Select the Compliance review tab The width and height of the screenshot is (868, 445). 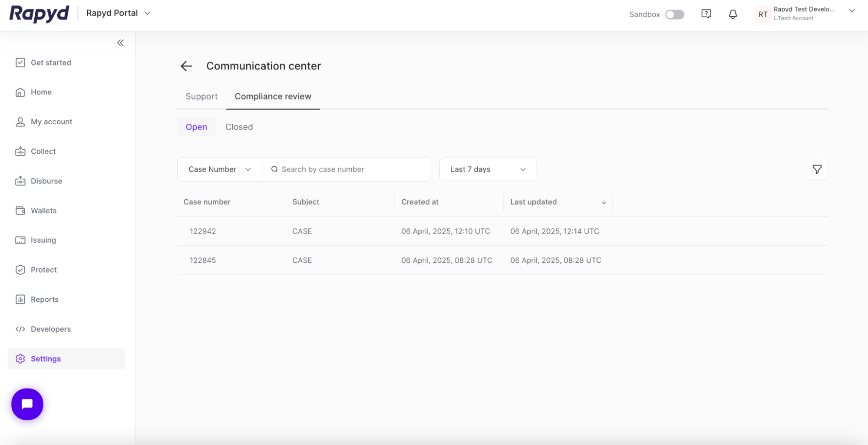[273, 96]
